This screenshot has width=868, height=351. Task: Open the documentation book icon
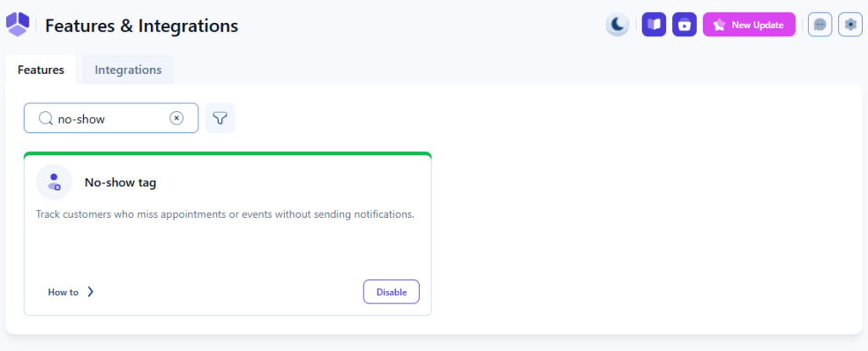coord(654,25)
